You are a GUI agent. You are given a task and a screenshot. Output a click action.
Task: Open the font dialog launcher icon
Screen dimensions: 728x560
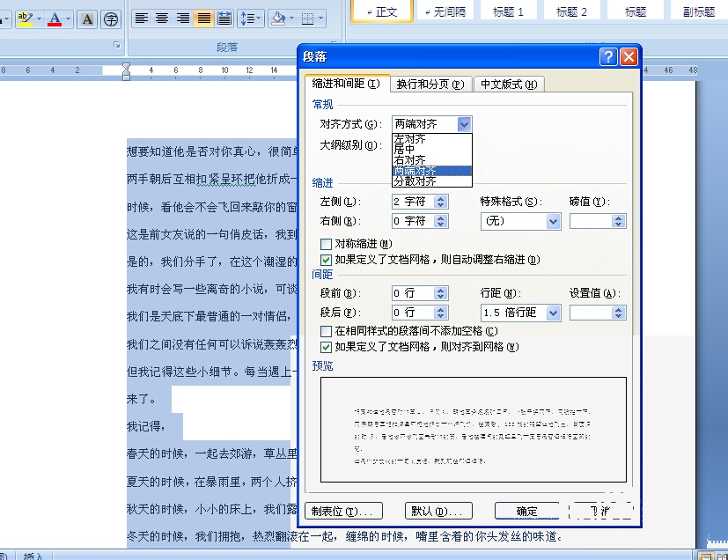[x=117, y=45]
